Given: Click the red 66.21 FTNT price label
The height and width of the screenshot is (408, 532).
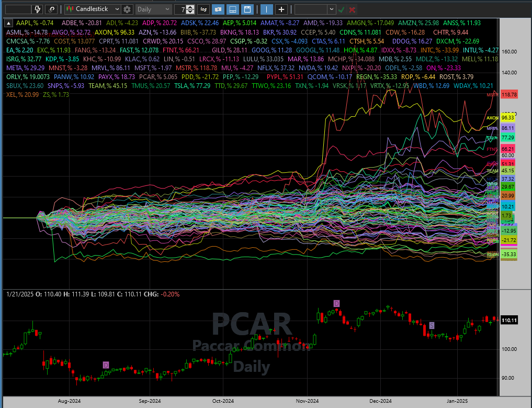Looking at the screenshot, I should click(x=508, y=149).
